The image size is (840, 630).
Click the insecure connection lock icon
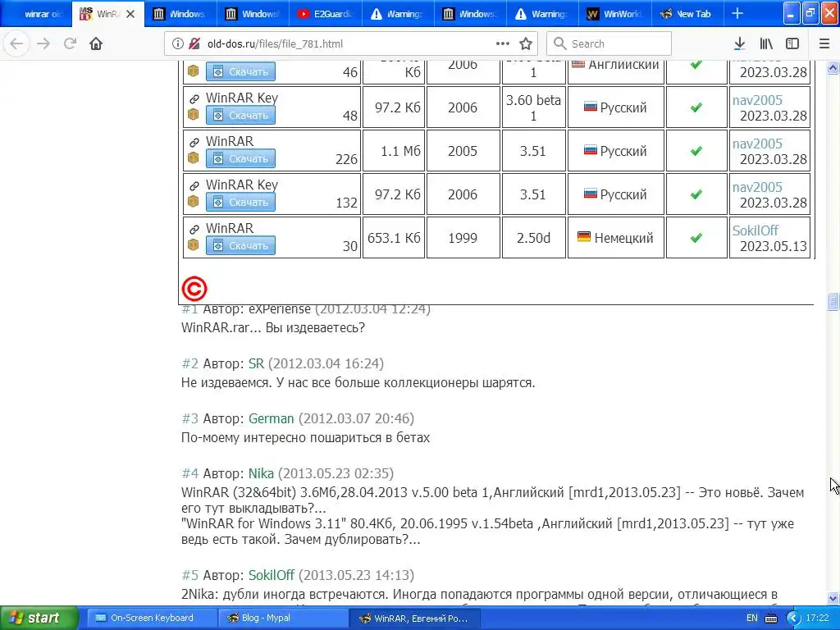coord(194,44)
